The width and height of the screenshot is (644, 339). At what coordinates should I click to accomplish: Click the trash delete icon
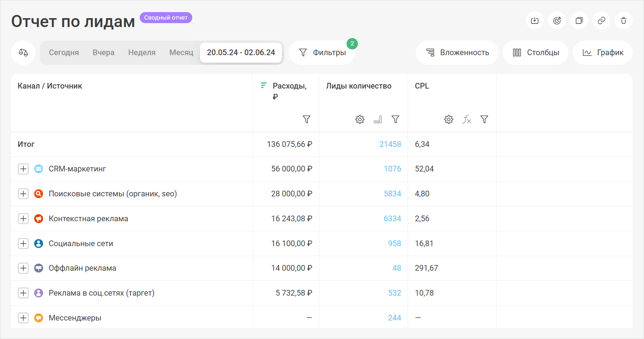[x=623, y=21]
